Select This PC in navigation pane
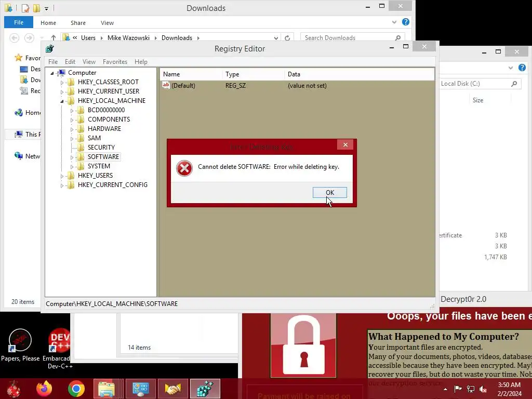The width and height of the screenshot is (532, 399). pyautogui.click(x=28, y=135)
